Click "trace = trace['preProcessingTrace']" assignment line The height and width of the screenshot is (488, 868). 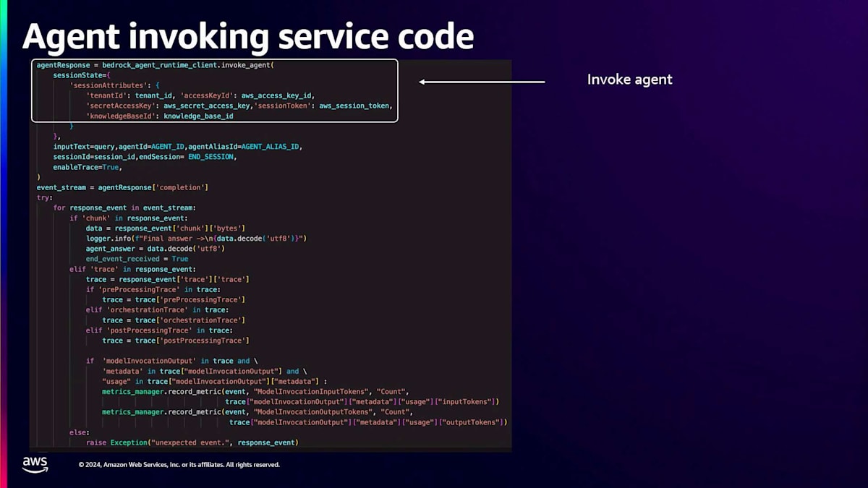[x=174, y=299]
